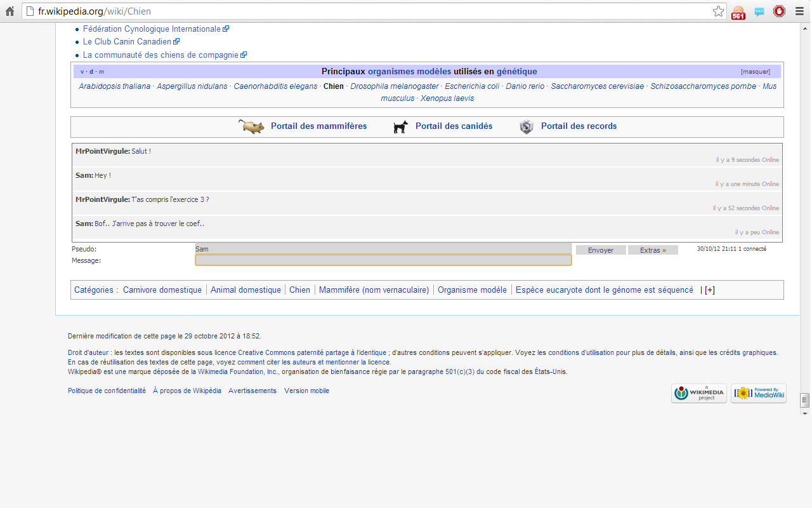The height and width of the screenshot is (508, 812).
Task: Click the chat message "Bof.. J'arrive pas à trouver le coef.."
Action: 150,224
